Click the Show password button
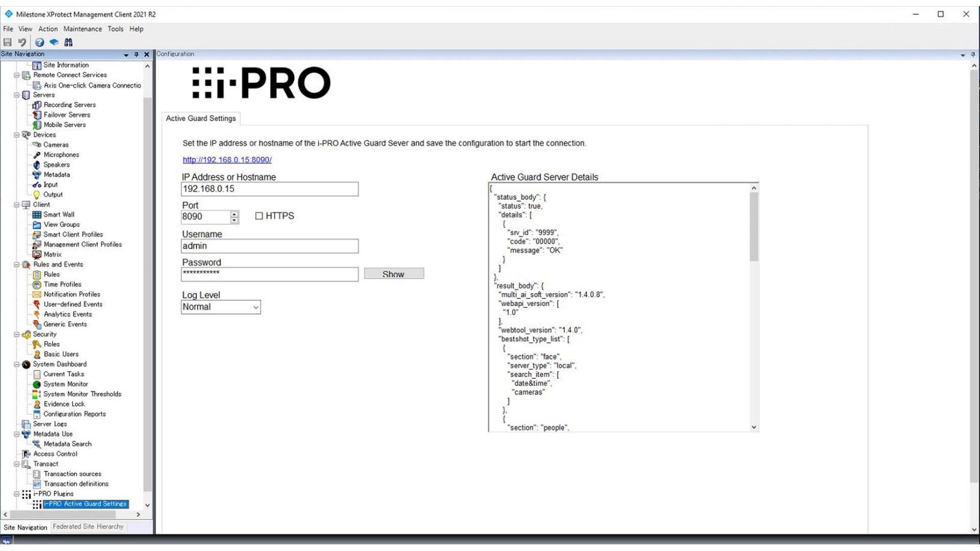 (x=394, y=274)
